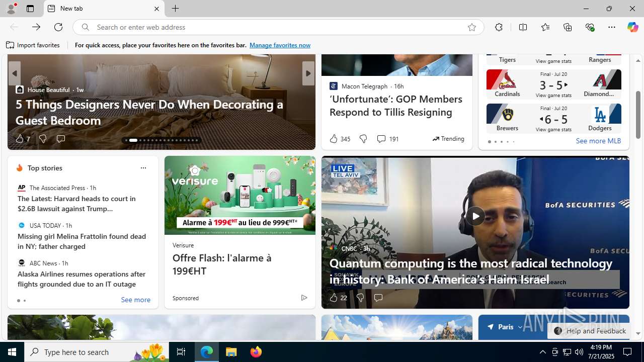Click the Verisure ad image
The width and height of the screenshot is (644, 362).
[239, 195]
